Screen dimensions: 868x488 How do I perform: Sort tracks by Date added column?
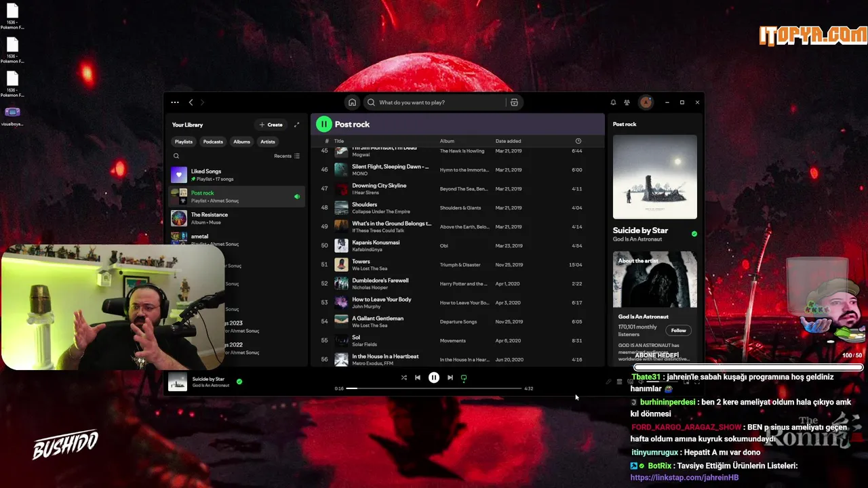pos(508,141)
